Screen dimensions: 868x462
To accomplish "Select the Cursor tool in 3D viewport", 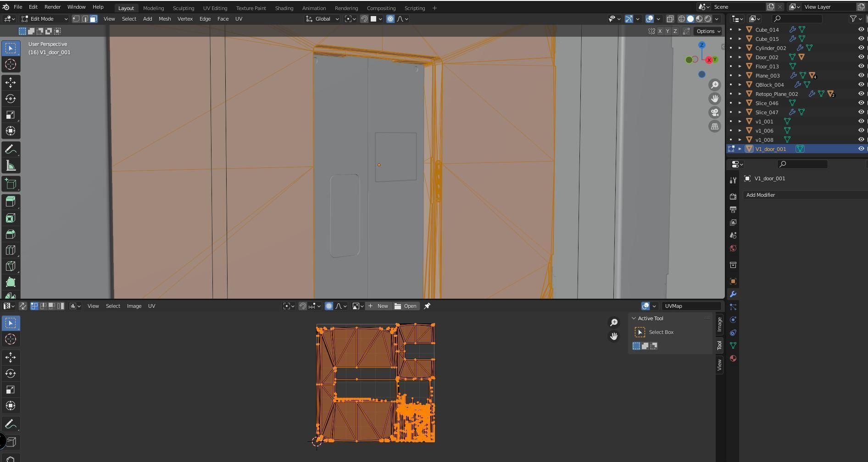I will [11, 64].
